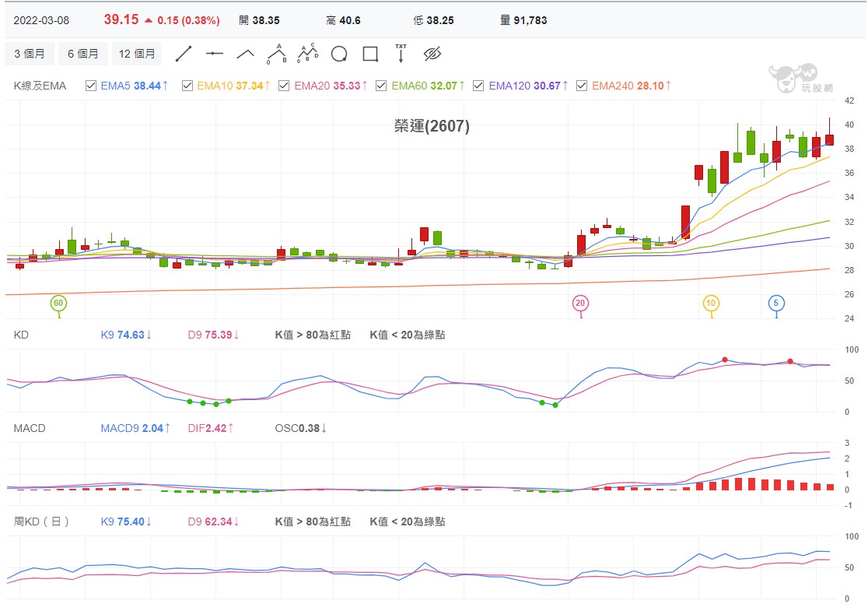Select the rectangle drawing tool
The width and height of the screenshot is (868, 604).
point(370,54)
